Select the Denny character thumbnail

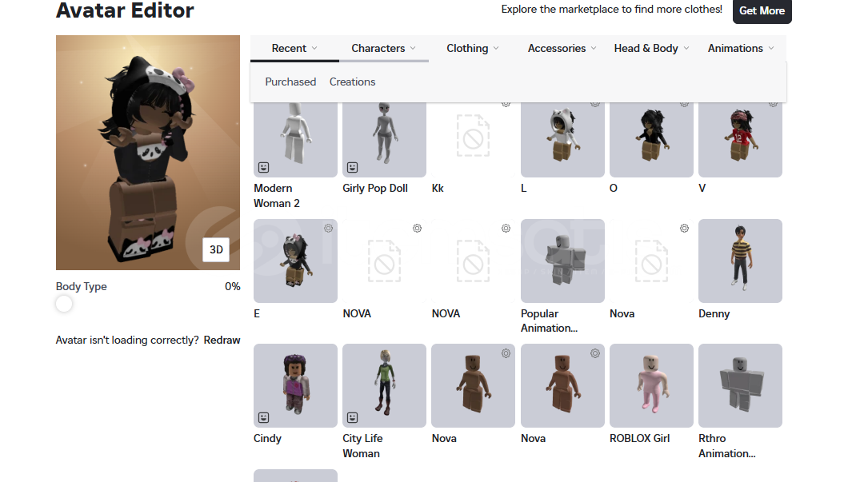(740, 261)
